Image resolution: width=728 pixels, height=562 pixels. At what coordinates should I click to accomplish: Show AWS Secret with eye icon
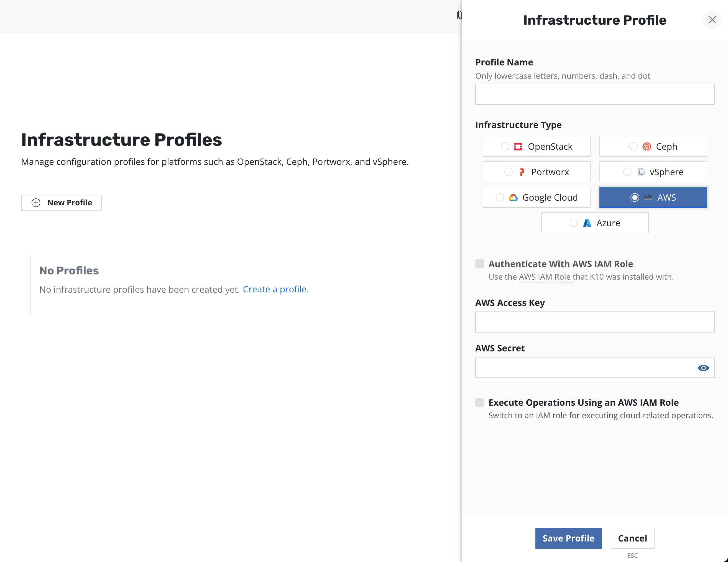(x=703, y=368)
